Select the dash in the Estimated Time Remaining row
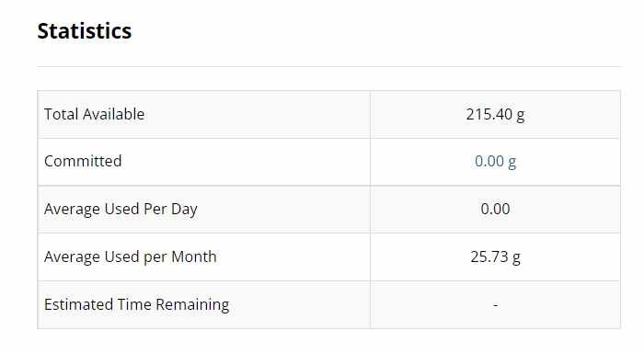The height and width of the screenshot is (353, 644). pos(495,305)
